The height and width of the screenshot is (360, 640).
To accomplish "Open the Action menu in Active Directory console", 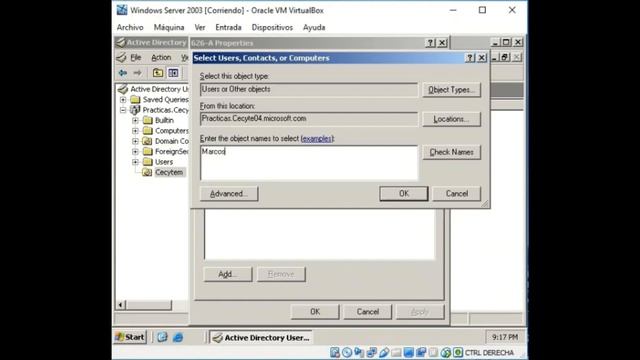I will pyautogui.click(x=161, y=58).
